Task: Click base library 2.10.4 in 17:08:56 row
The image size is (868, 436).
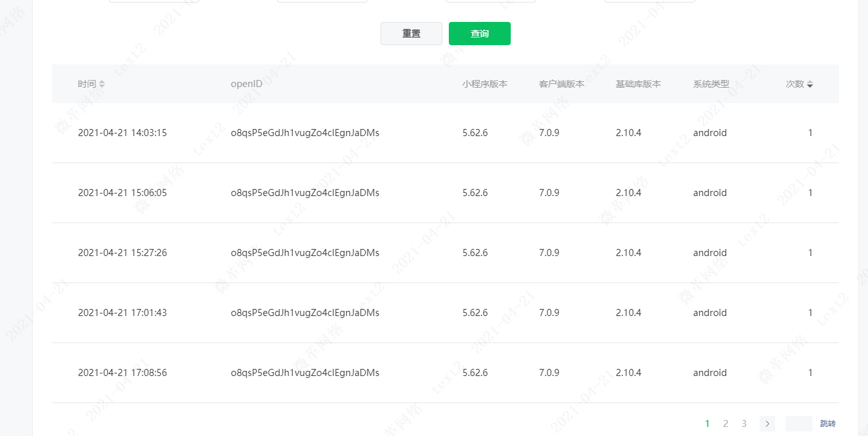Action: tap(629, 373)
